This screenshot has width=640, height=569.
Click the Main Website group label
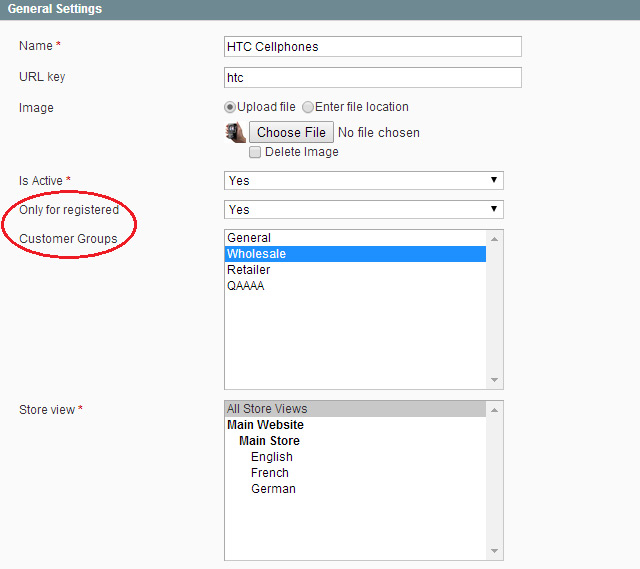pyautogui.click(x=265, y=425)
